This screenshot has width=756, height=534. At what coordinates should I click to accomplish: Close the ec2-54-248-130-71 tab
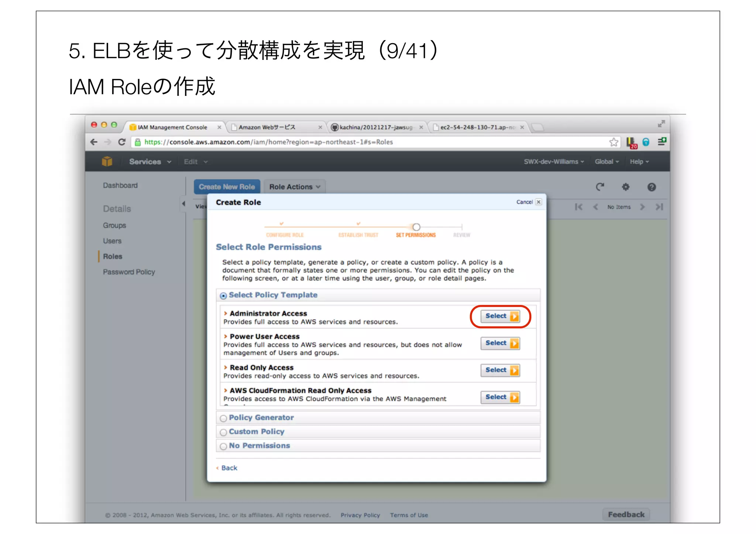pyautogui.click(x=522, y=127)
